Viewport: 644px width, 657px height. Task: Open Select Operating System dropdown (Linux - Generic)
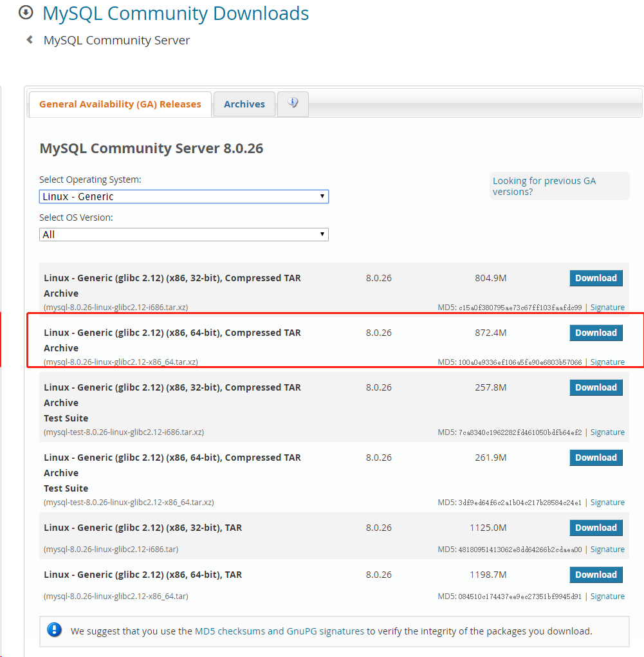[x=184, y=196]
